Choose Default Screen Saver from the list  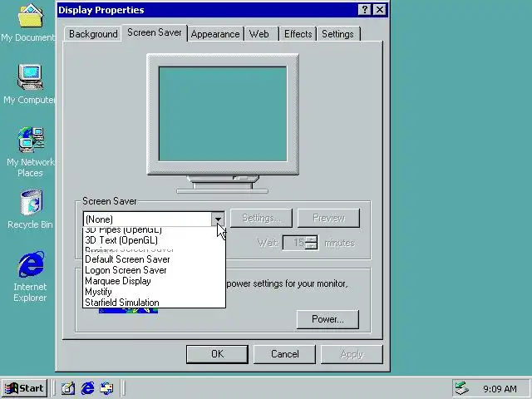point(154,259)
